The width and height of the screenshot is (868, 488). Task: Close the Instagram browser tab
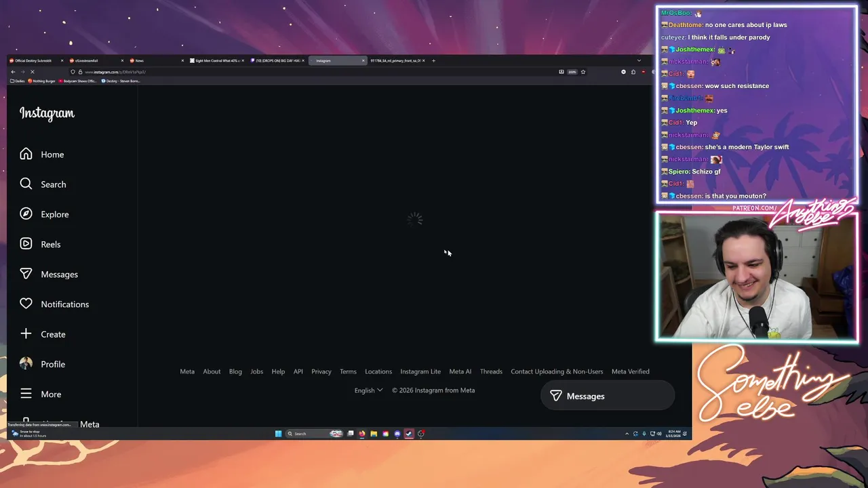coord(363,60)
